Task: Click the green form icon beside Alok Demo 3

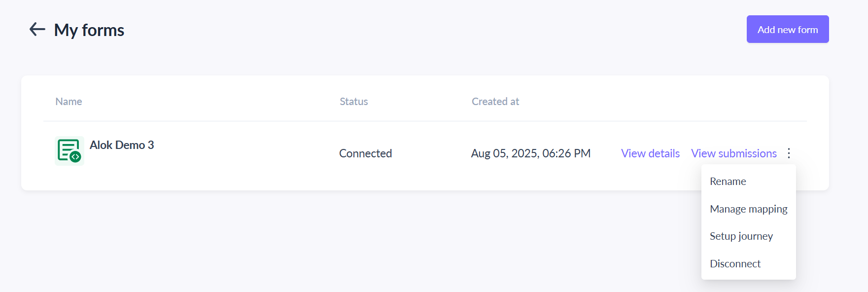Action: pyautogui.click(x=69, y=150)
